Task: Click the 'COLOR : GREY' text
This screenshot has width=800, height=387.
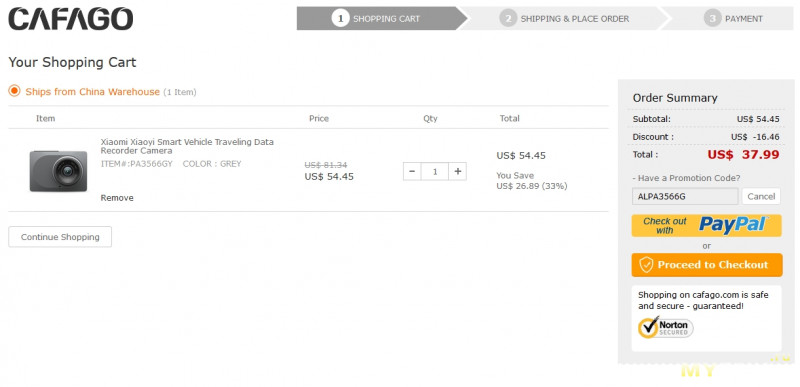Action: (x=212, y=164)
